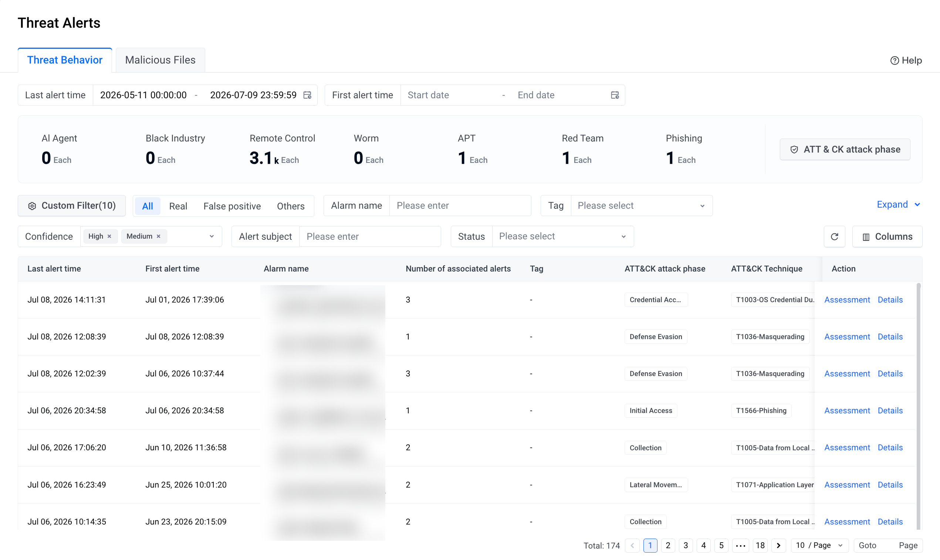Image resolution: width=940 pixels, height=560 pixels.
Task: Open the First alert time calendar icon
Action: [x=615, y=95]
